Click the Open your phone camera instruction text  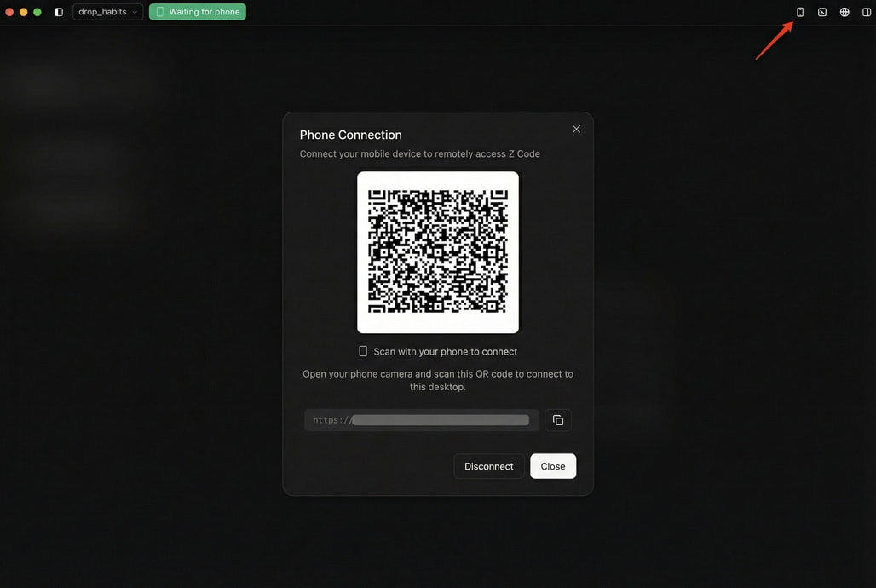click(438, 380)
